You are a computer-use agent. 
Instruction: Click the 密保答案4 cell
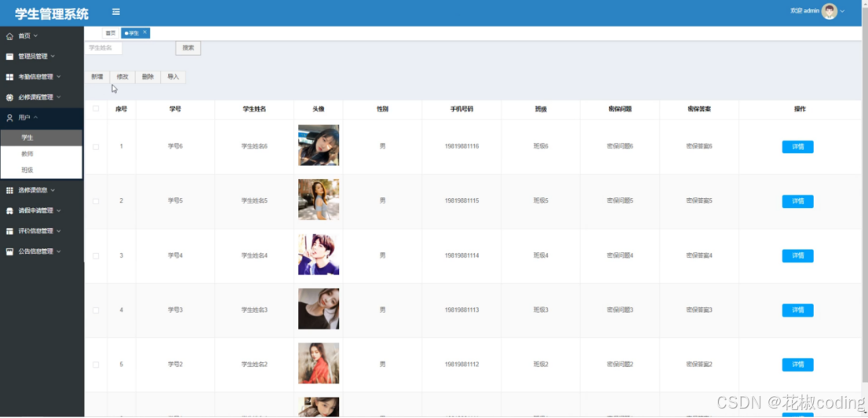click(699, 255)
